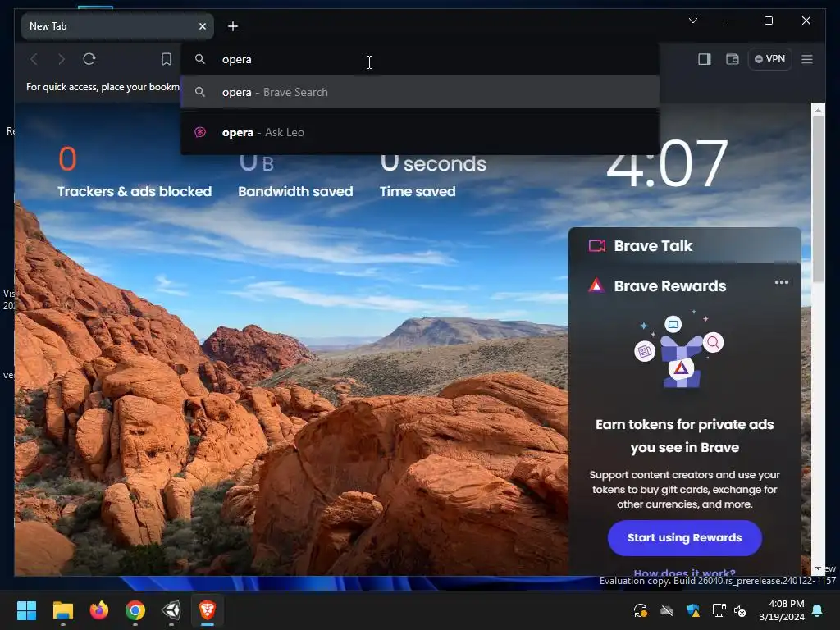This screenshot has height=630, width=840.
Task: Open the taskbar clock and date
Action: 782,610
